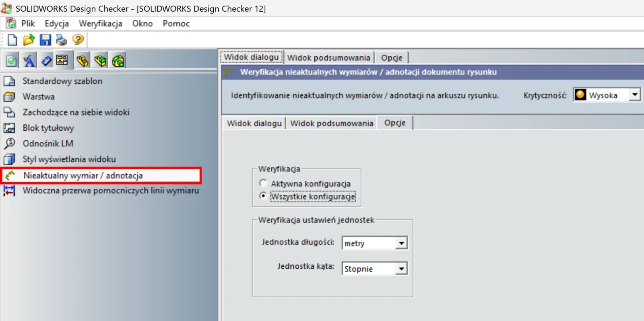The height and width of the screenshot is (321, 644).
Task: Click the Help question mark icon
Action: tap(78, 40)
